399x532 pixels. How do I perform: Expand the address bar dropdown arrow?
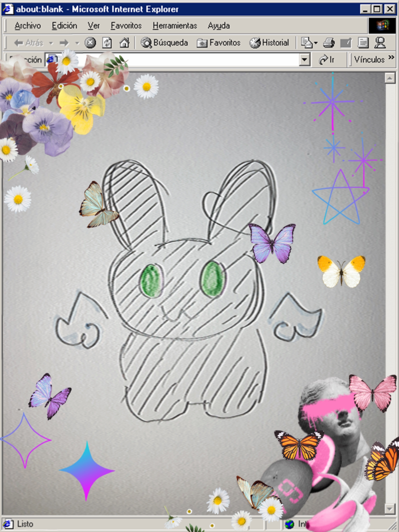(x=304, y=59)
